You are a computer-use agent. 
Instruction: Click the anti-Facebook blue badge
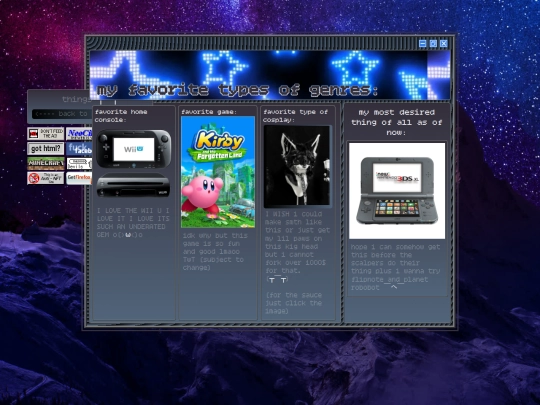tap(79, 149)
